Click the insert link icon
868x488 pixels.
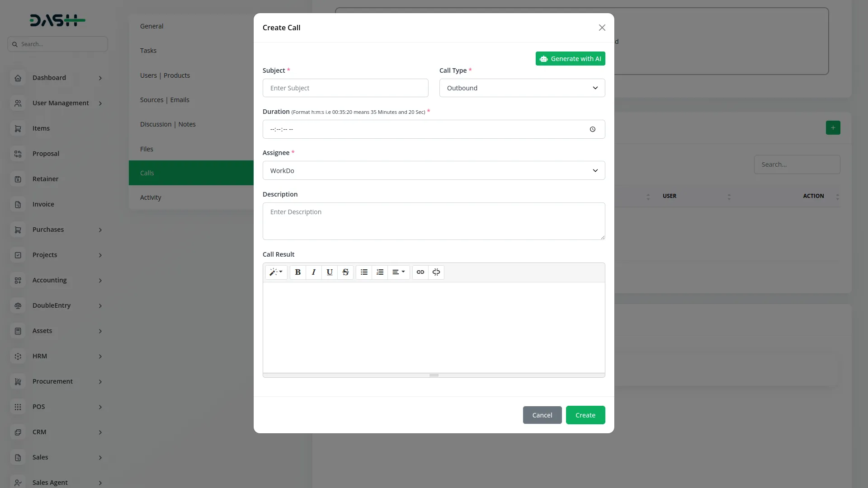pyautogui.click(x=420, y=272)
